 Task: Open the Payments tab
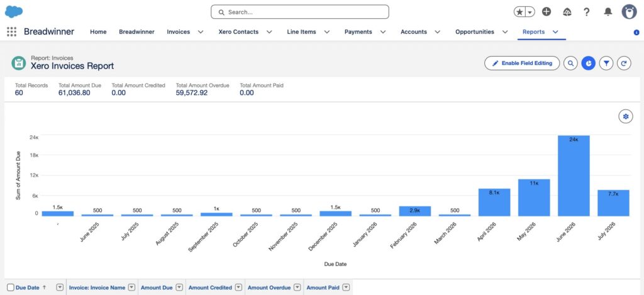[x=358, y=31]
